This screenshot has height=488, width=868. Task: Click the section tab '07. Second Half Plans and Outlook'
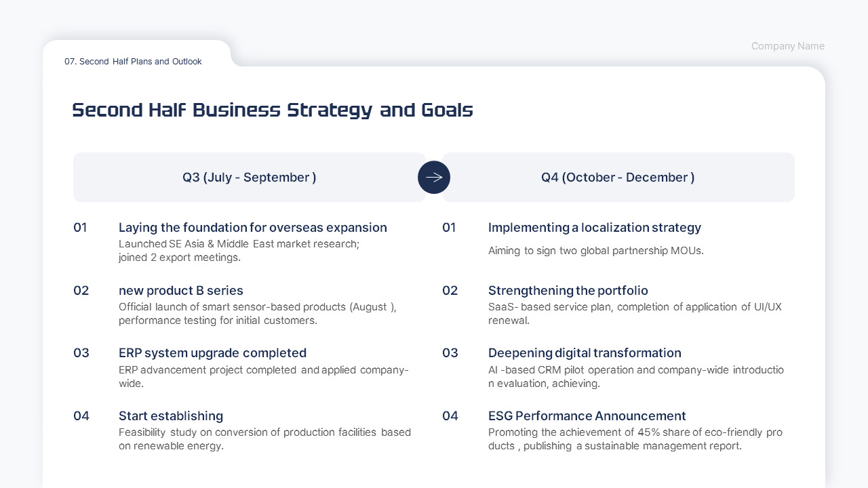point(133,62)
